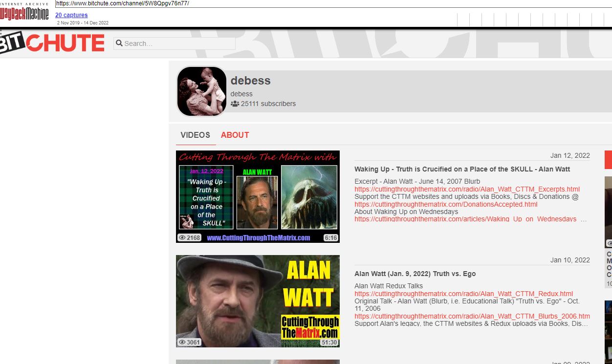Open the 20 captures link
This screenshot has height=364, width=612.
click(x=71, y=15)
